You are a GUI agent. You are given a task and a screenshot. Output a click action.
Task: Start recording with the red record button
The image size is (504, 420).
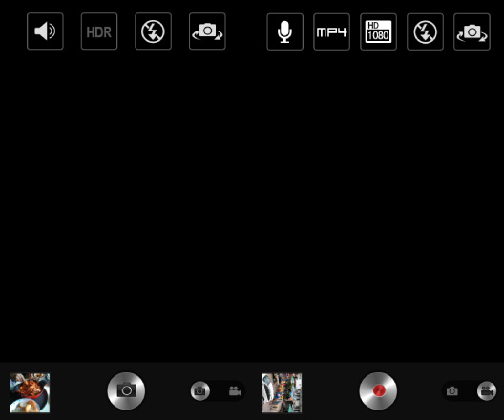[x=378, y=390]
